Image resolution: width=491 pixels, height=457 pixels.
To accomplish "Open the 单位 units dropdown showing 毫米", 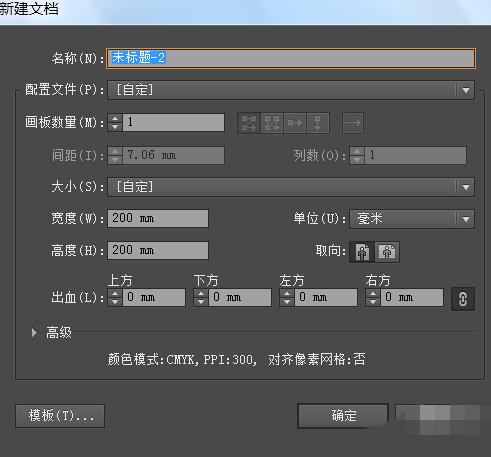I will [x=412, y=219].
